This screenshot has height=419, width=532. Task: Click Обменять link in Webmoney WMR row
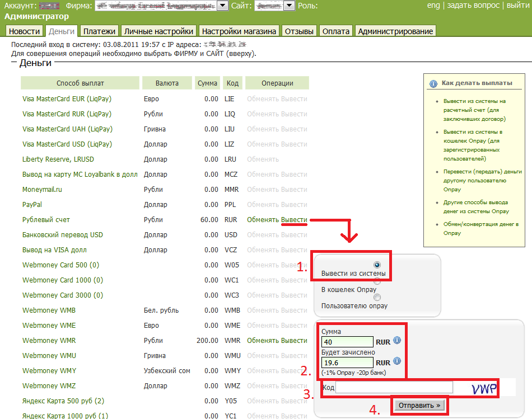[x=263, y=341]
